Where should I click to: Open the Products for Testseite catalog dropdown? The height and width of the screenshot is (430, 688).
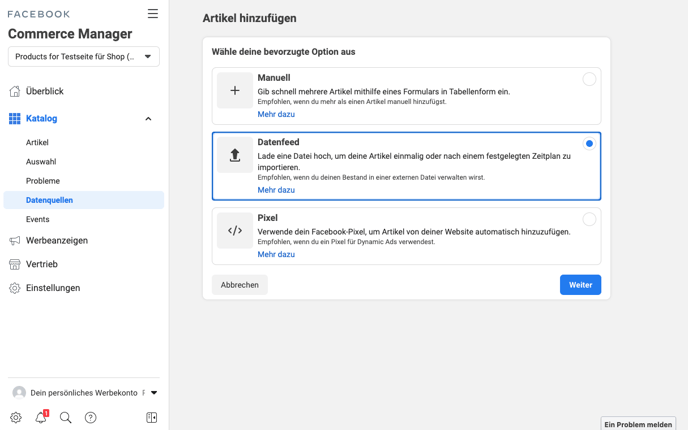click(x=84, y=57)
